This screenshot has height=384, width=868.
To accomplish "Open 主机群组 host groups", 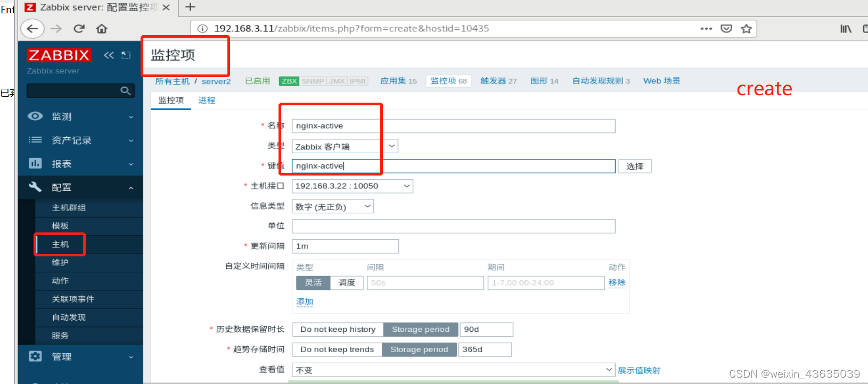I will click(x=69, y=208).
